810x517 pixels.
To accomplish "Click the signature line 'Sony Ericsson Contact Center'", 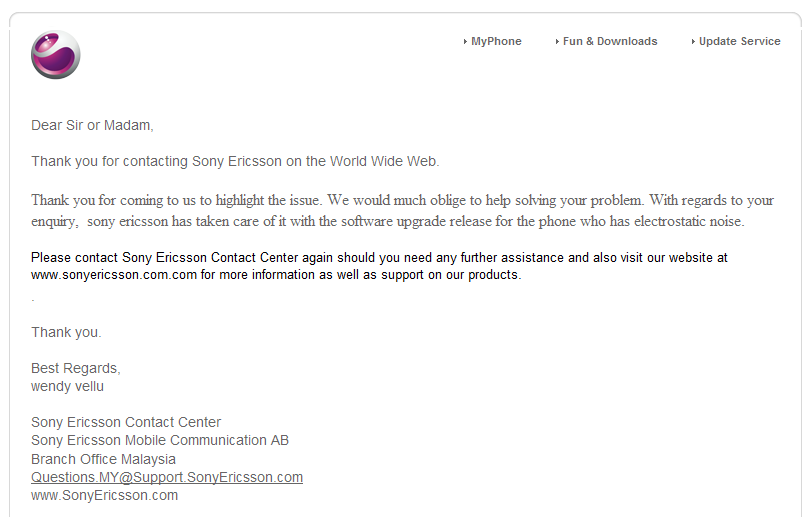I will [x=126, y=422].
